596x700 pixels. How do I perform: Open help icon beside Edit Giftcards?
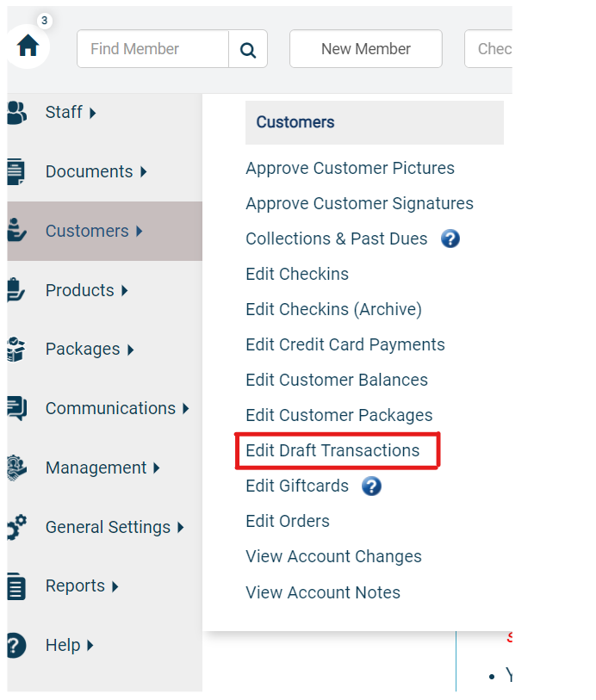pyautogui.click(x=371, y=486)
